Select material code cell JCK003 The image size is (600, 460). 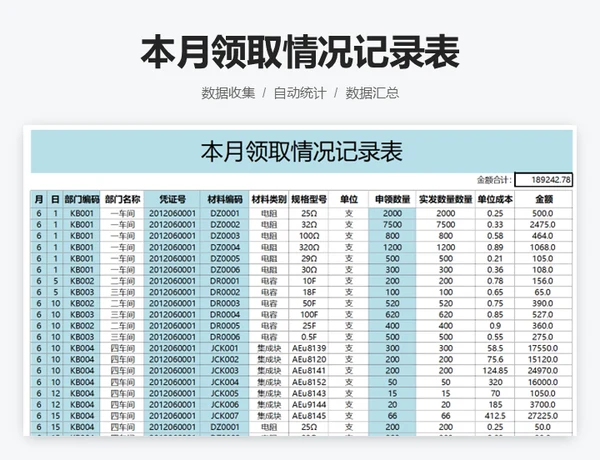coord(225,370)
